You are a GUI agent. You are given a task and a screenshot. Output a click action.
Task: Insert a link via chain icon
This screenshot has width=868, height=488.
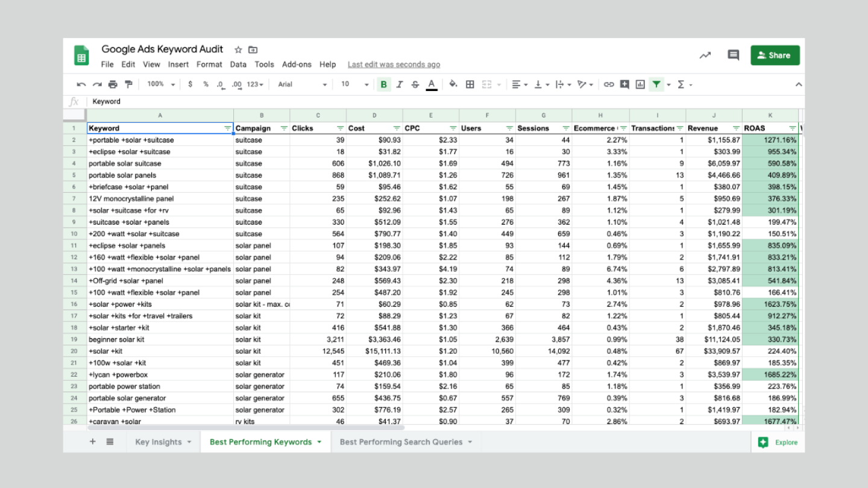[609, 84]
